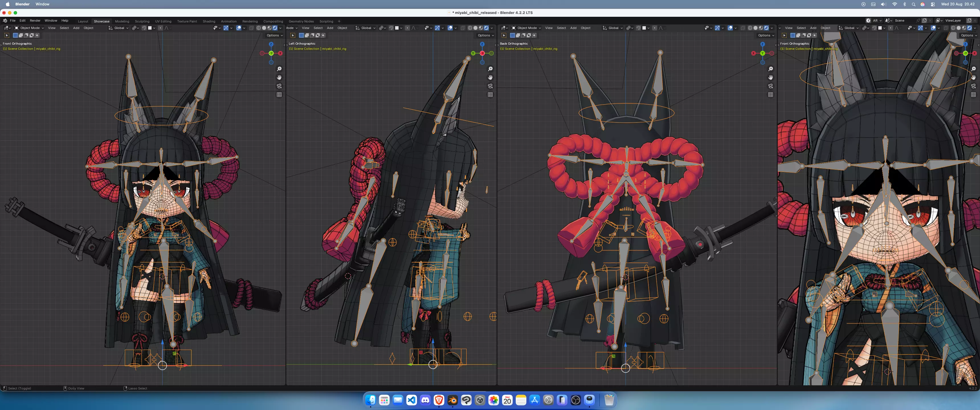Open Options dropdown in Left Orthographic viewport
The height and width of the screenshot is (410, 980).
tap(485, 35)
